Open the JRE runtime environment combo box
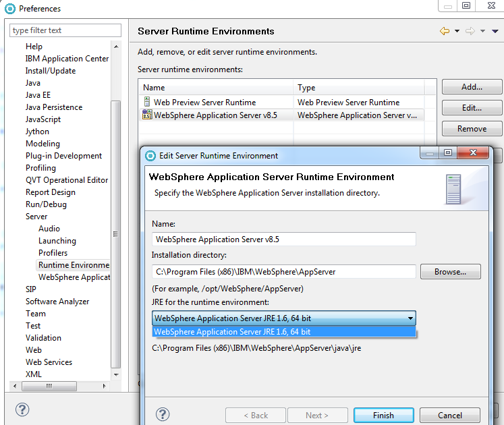Viewport: 504px width, 425px height. point(284,318)
